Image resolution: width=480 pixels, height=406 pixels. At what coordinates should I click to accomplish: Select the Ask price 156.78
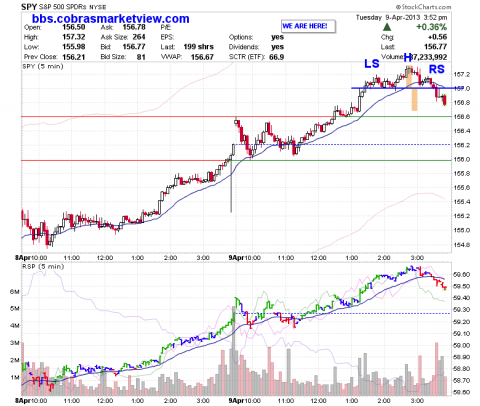tap(134, 27)
